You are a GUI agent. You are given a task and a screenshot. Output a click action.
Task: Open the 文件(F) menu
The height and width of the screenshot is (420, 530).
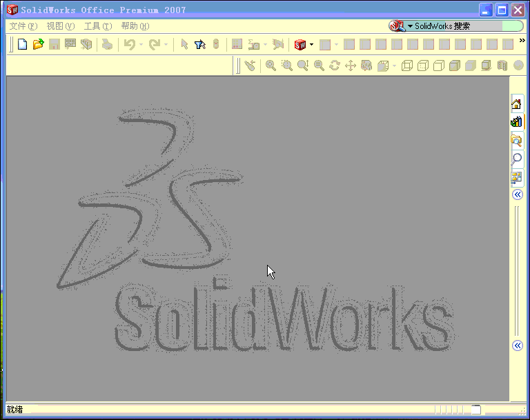(x=23, y=26)
